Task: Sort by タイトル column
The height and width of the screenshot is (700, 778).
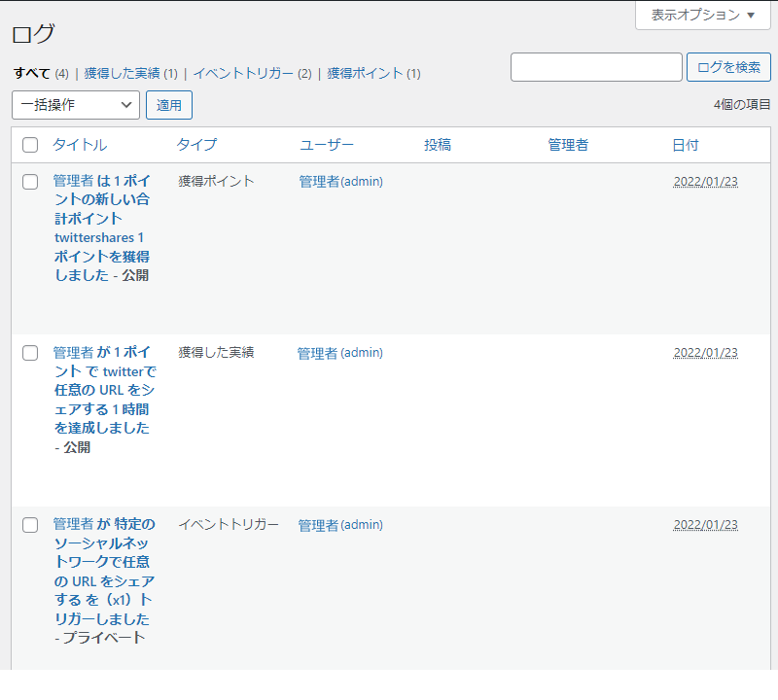Action: 80,145
